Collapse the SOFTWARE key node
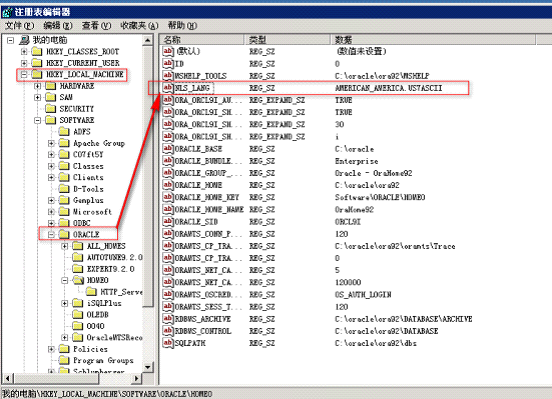 point(38,120)
